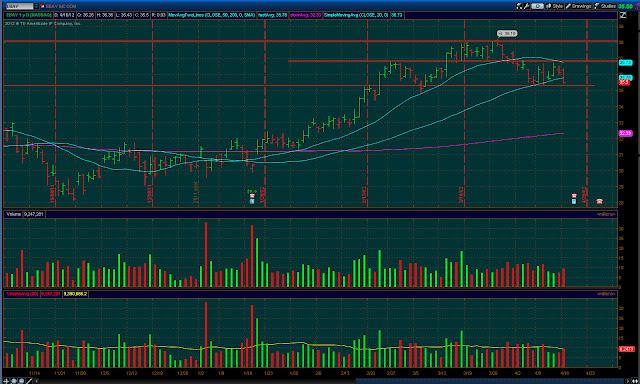Screen dimensions: 640x384
Task: Click the quick study flask icon
Action: (x=520, y=6)
